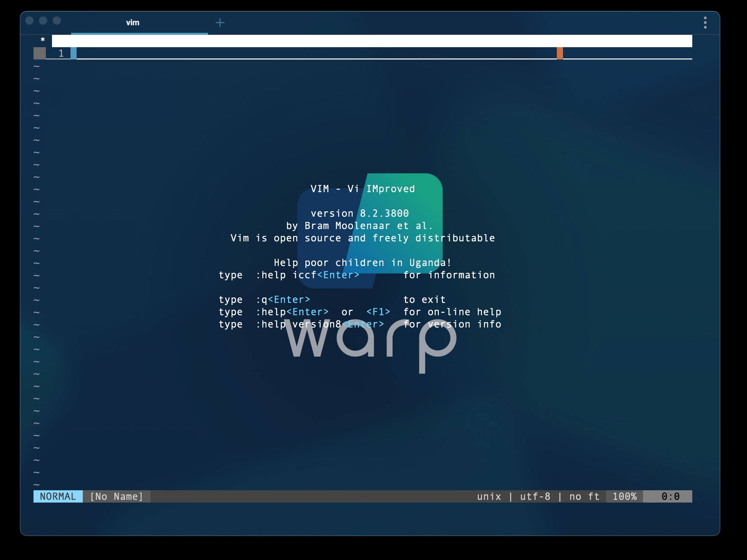Click the [No Name] buffer label
The image size is (747, 560).
click(116, 496)
